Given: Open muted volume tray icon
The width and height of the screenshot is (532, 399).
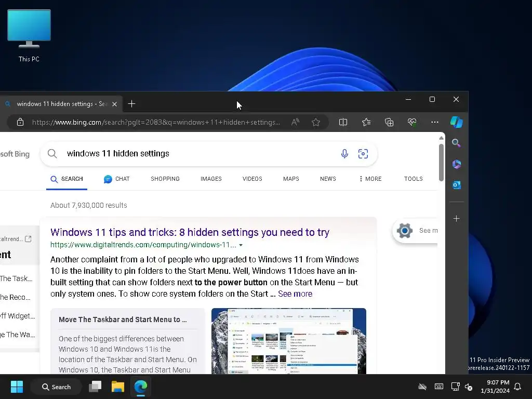Looking at the screenshot, I should (469, 387).
